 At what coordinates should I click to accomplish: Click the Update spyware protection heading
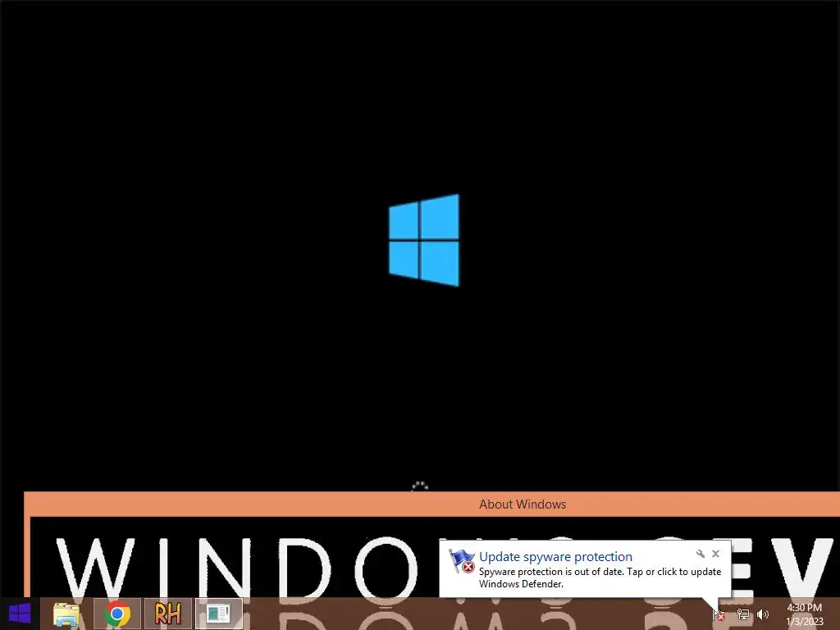[555, 557]
